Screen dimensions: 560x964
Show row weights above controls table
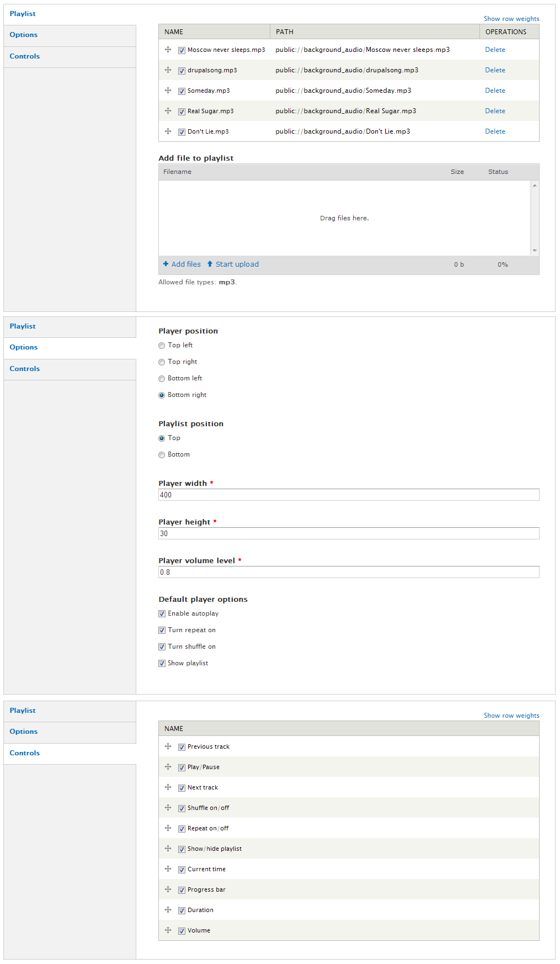coord(511,716)
